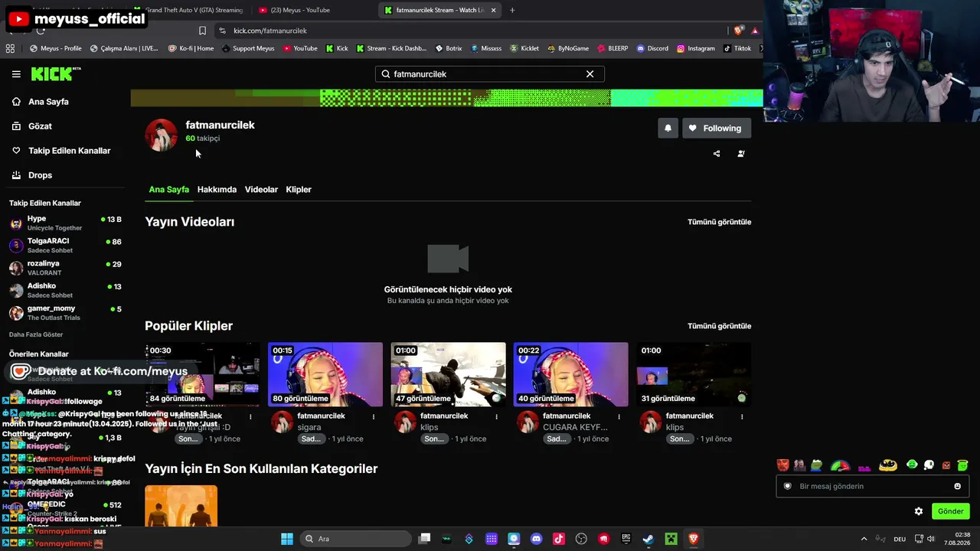
Task: Open Brave Shields icon
Action: 738,31
